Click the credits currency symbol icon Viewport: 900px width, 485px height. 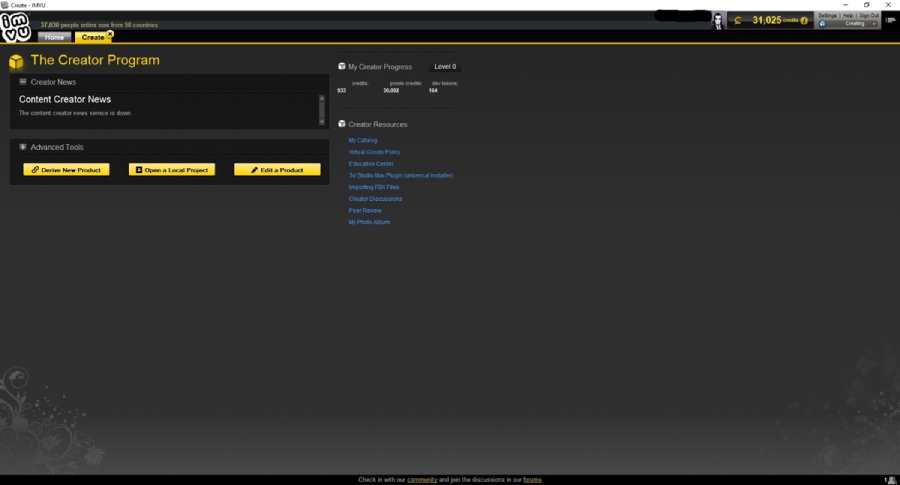[738, 21]
